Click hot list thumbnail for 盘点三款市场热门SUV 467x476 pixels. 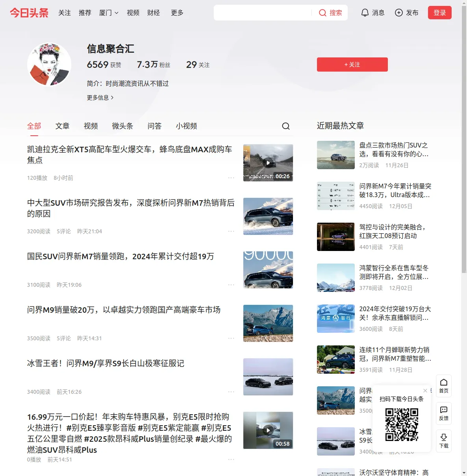click(x=336, y=155)
